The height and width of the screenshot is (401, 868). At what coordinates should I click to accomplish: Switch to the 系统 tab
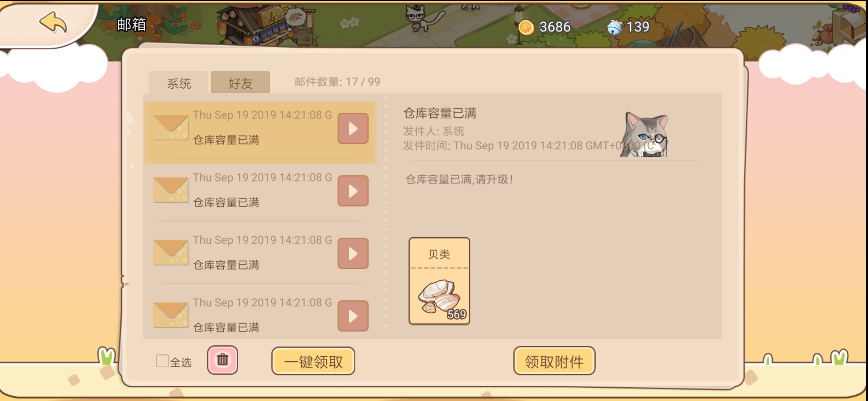point(179,82)
